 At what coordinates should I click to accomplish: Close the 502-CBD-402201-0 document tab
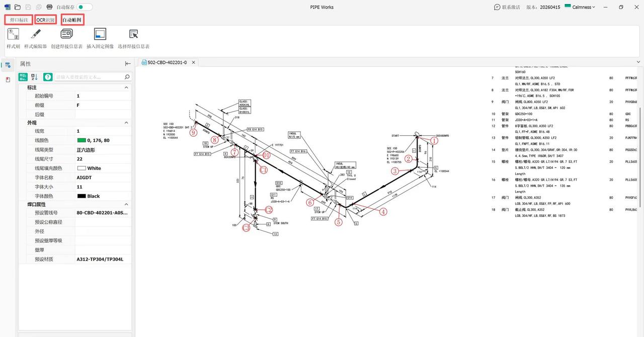pyautogui.click(x=194, y=63)
